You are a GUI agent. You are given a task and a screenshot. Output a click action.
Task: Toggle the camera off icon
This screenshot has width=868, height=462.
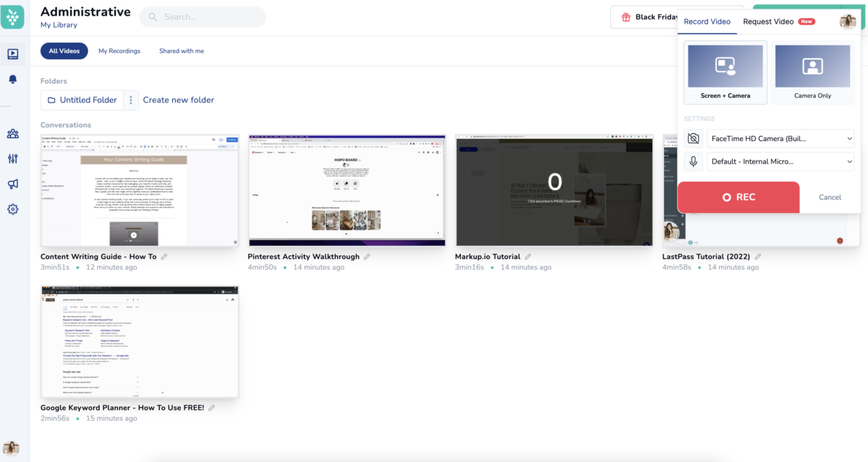[694, 138]
